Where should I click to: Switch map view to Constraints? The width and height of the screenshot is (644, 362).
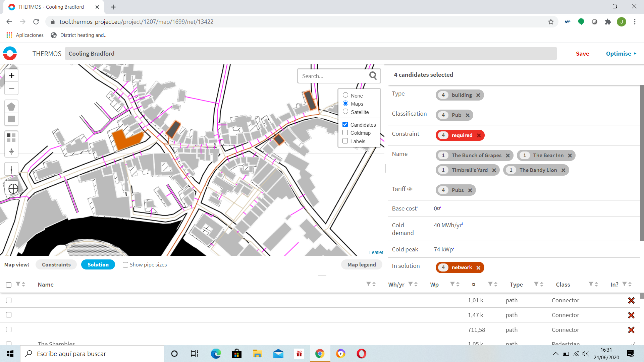point(56,264)
